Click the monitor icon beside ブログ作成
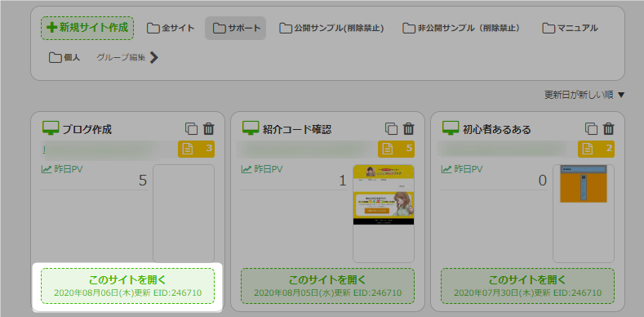Image resolution: width=644 pixels, height=317 pixels. pyautogui.click(x=51, y=129)
